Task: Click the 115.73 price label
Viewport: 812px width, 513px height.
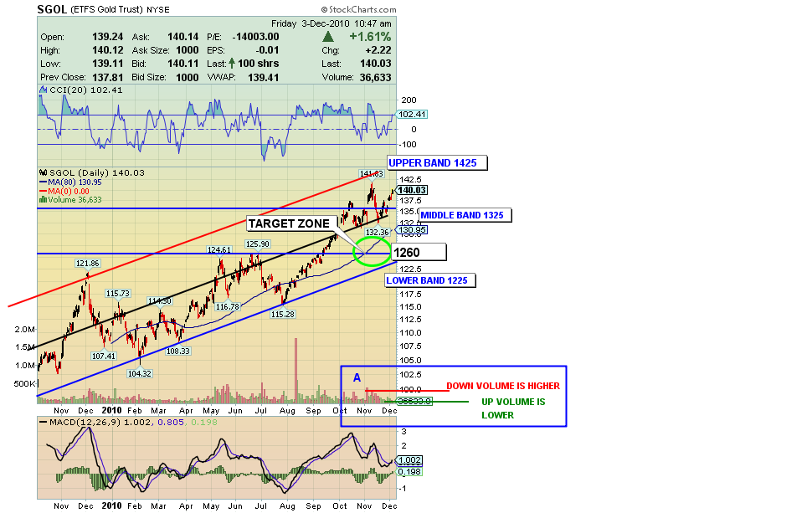Action: click(117, 294)
